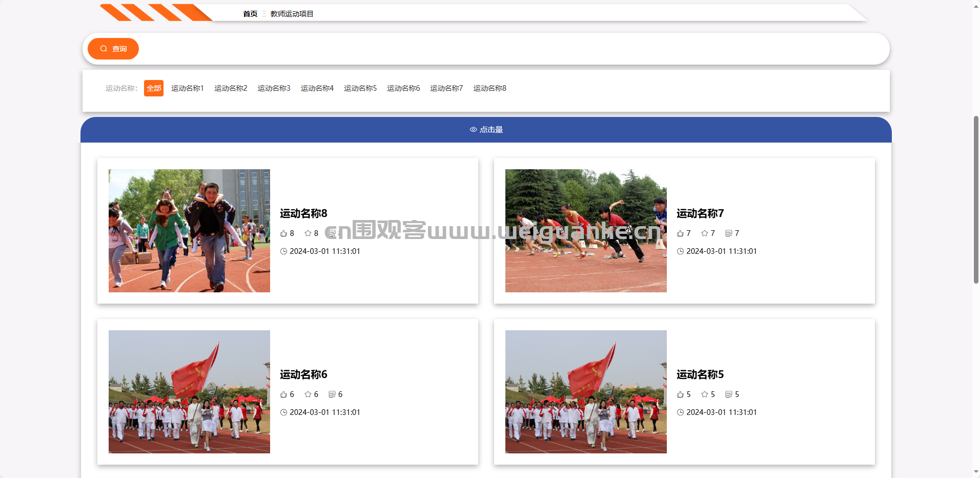Filter by 运动名称8

(x=489, y=88)
